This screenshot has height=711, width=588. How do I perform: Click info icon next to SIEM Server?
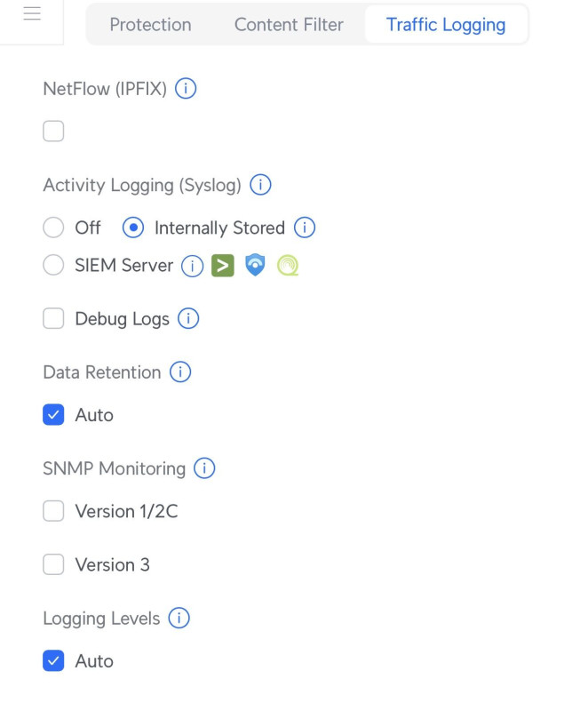[x=192, y=266]
